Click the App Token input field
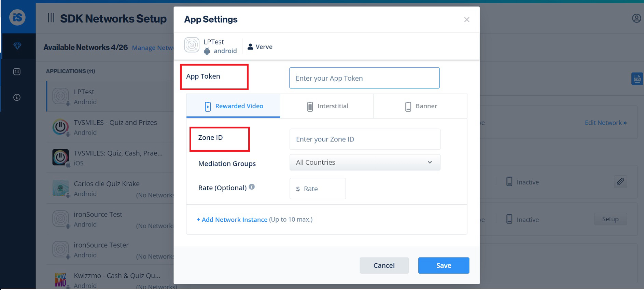The height and width of the screenshot is (290, 644). point(364,78)
